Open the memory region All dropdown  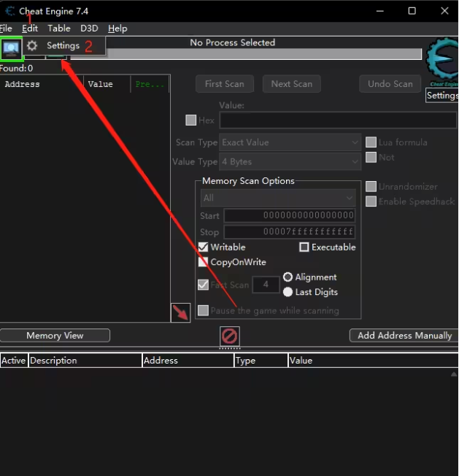[278, 199]
